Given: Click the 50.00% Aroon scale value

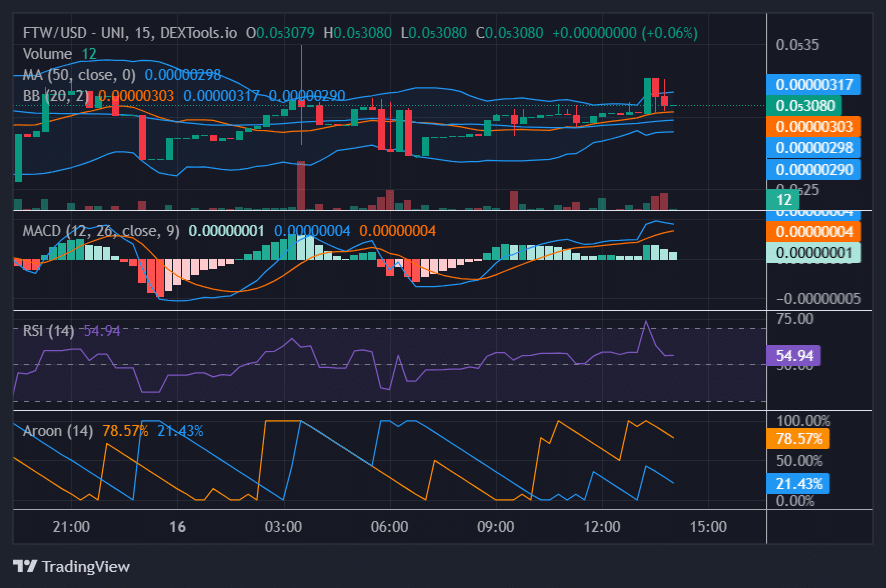Looking at the screenshot, I should (x=799, y=461).
